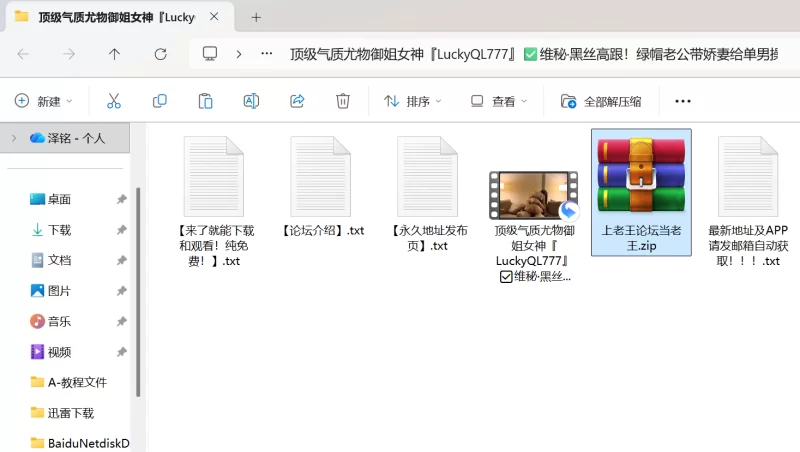Add a new Explorer tab
Viewport: 800px width, 452px height.
tap(256, 18)
